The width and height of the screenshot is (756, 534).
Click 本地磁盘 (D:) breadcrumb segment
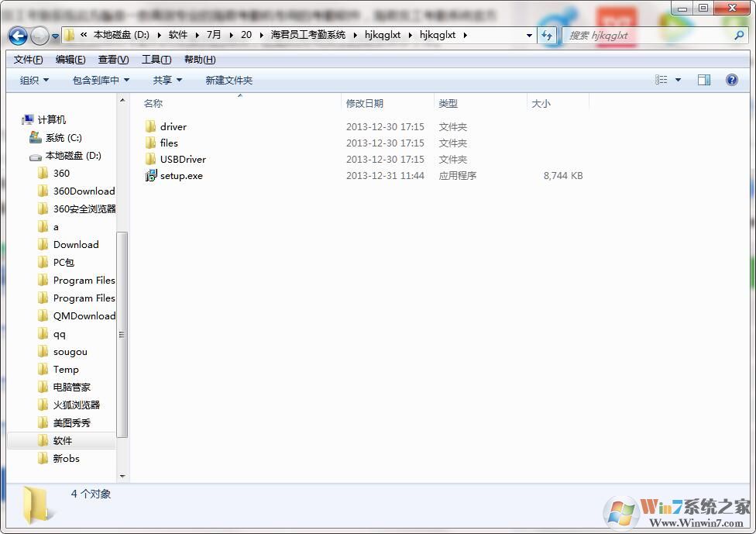(x=121, y=35)
